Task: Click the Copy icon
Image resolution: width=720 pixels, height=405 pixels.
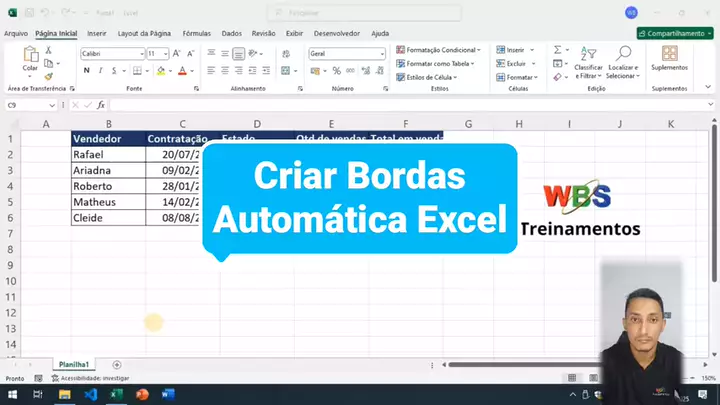Action: pyautogui.click(x=49, y=63)
